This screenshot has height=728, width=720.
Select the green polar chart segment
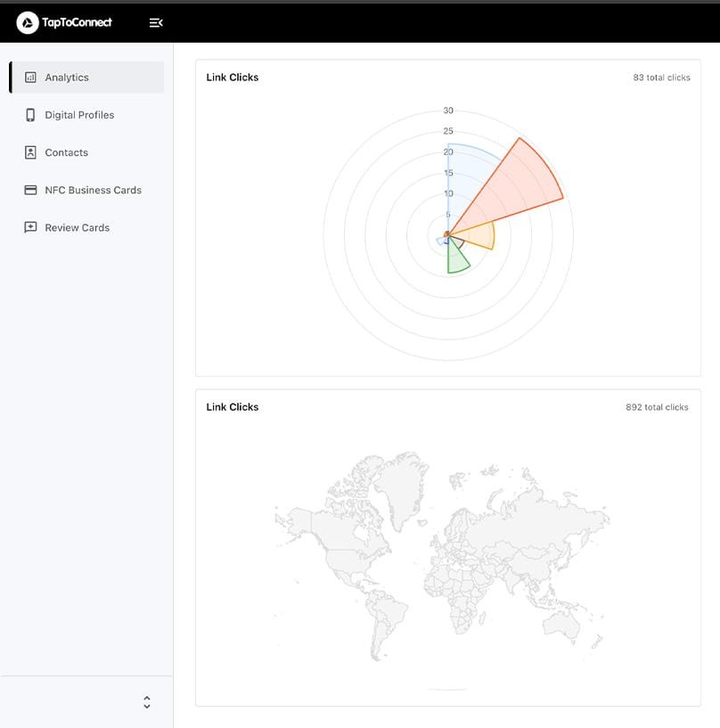[x=456, y=258]
